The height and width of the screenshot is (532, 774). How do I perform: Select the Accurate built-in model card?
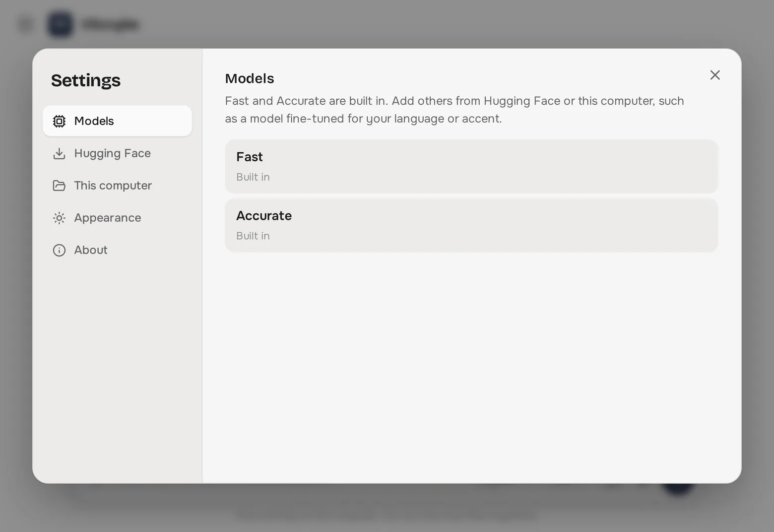471,225
